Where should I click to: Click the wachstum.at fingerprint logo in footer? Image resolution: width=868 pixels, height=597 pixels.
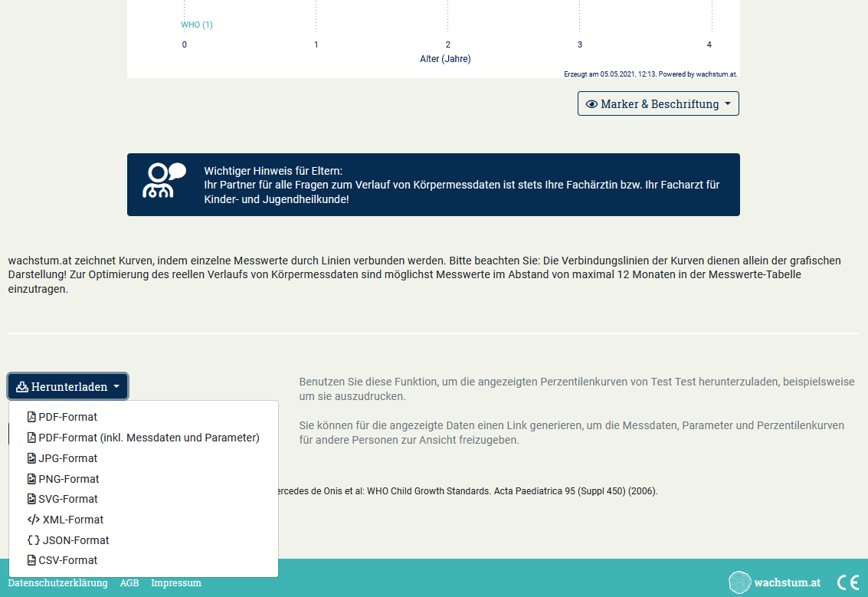(739, 582)
